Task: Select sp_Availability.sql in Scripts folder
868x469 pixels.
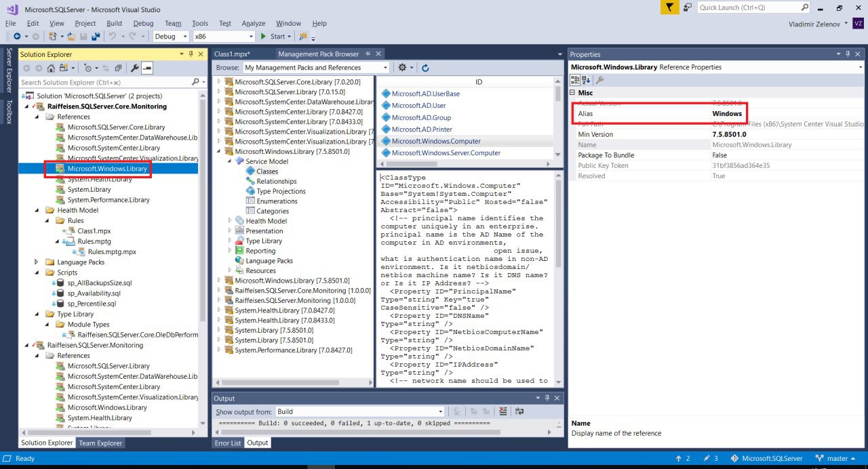Action: (x=94, y=293)
